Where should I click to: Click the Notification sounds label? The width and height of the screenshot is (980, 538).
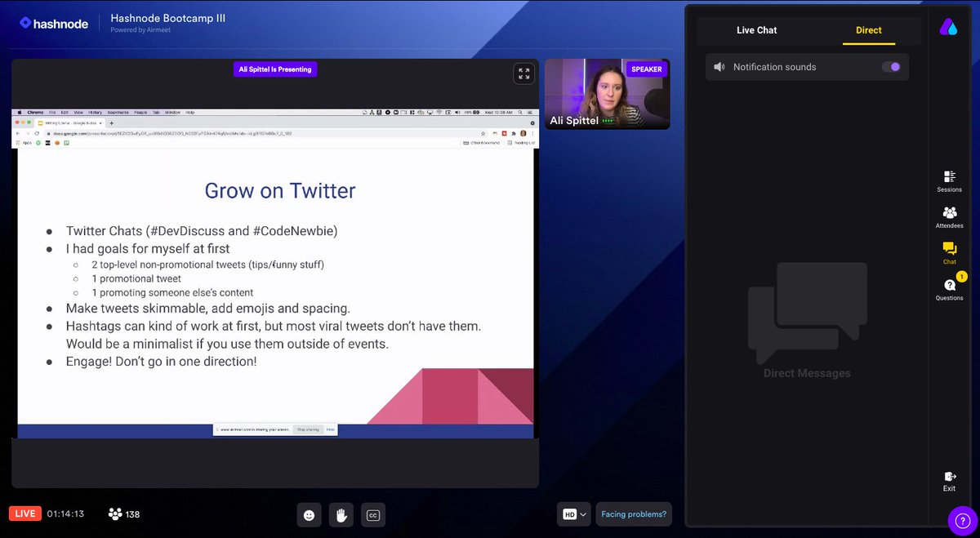tap(774, 67)
